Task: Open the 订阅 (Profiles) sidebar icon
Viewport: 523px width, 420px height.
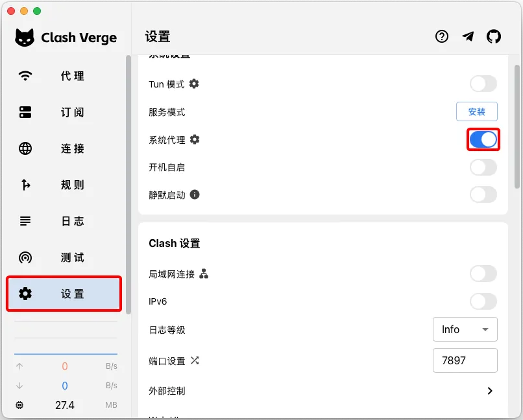Action: point(25,112)
